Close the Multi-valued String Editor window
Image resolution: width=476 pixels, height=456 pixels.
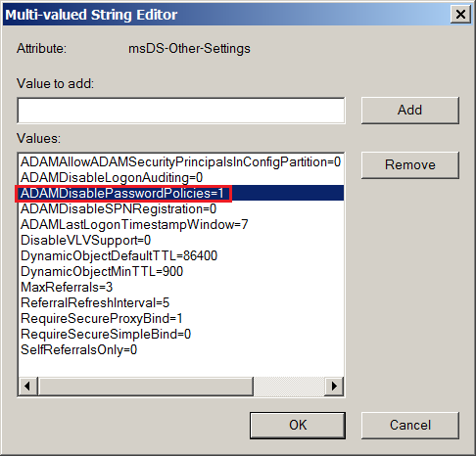coord(460,15)
